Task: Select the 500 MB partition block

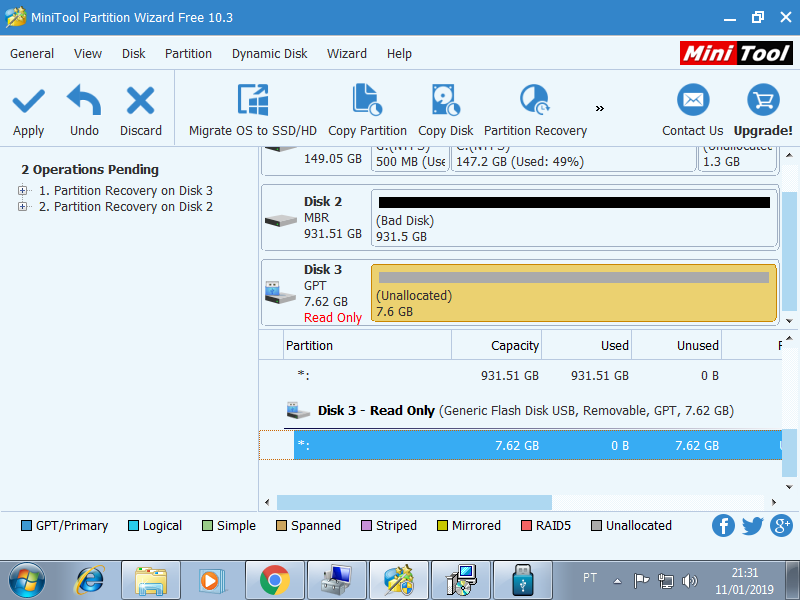Action: pos(410,159)
